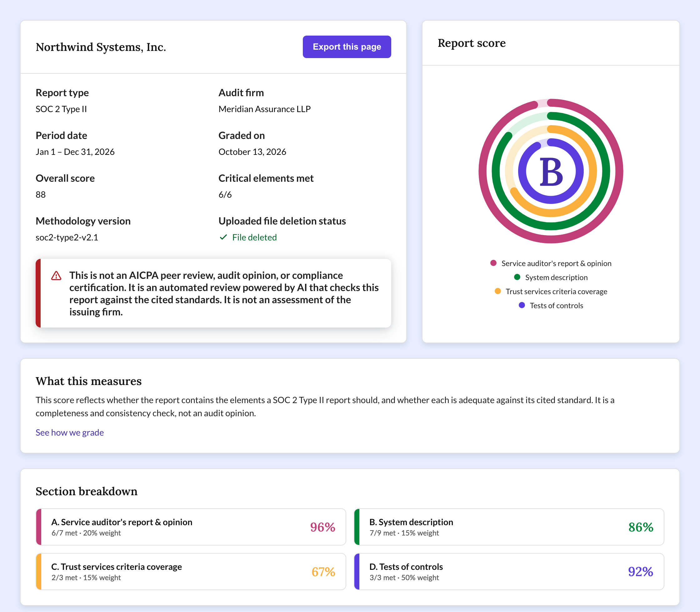Click the orange Trust services criteria legend dot
Image resolution: width=700 pixels, height=612 pixels.
(x=497, y=291)
